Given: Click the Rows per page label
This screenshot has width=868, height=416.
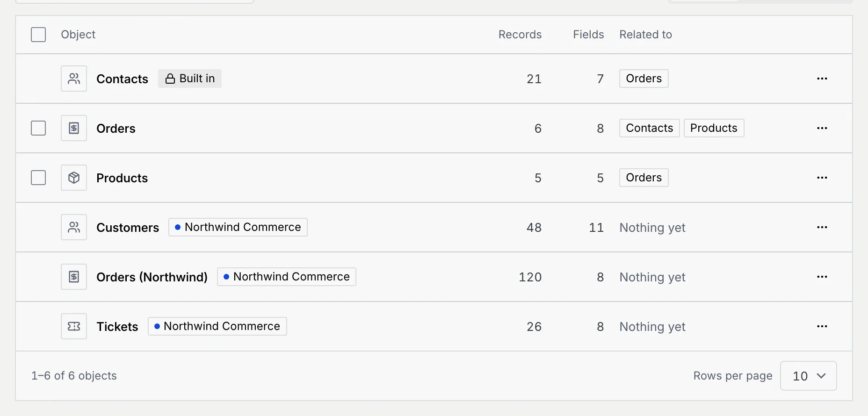Looking at the screenshot, I should click(733, 376).
